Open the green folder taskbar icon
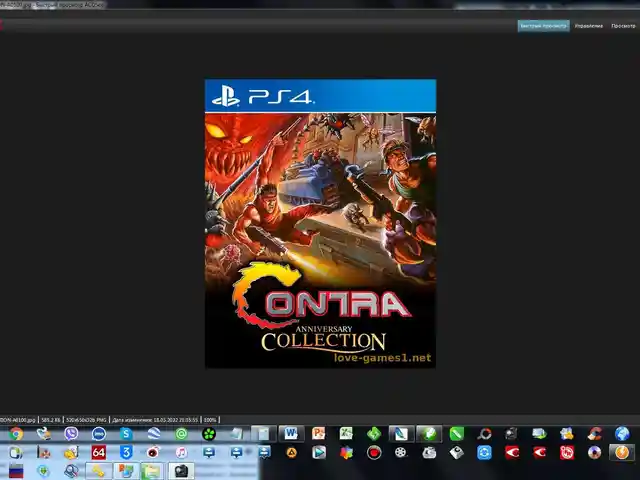This screenshot has width=640, height=480. coord(152,471)
